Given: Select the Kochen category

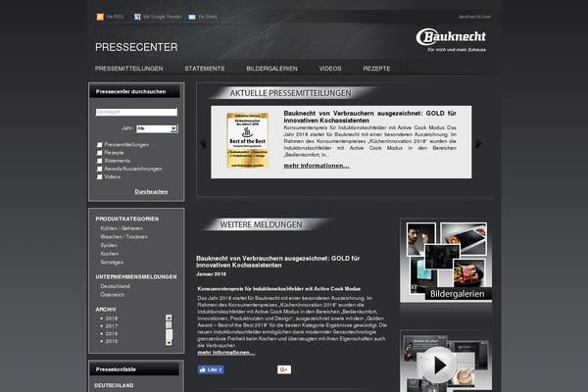Looking at the screenshot, I should point(109,254).
